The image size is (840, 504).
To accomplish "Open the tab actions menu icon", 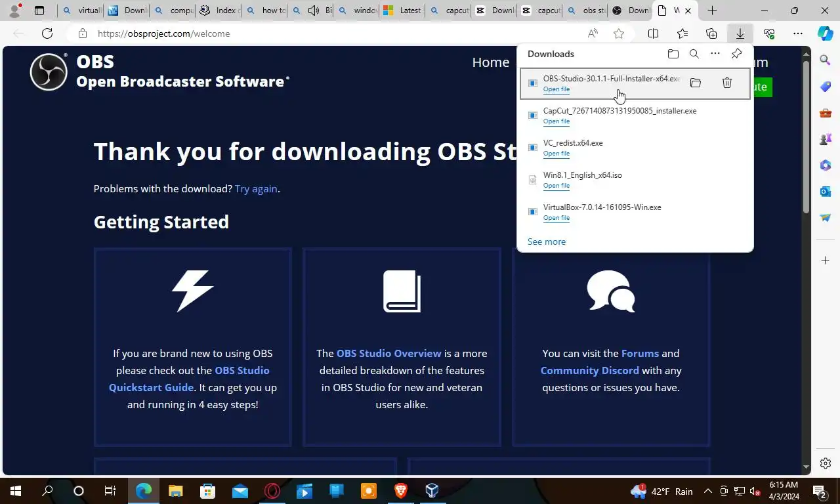I will [39, 10].
